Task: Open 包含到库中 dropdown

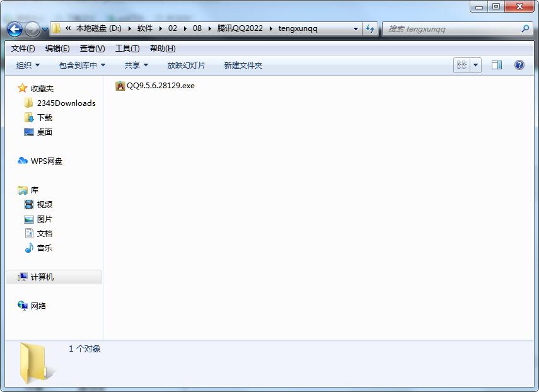Action: [82, 66]
